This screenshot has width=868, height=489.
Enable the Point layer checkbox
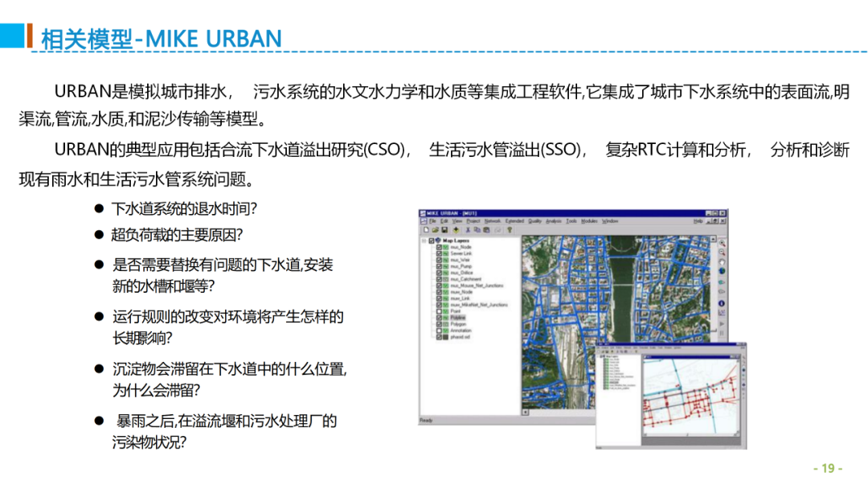click(439, 311)
